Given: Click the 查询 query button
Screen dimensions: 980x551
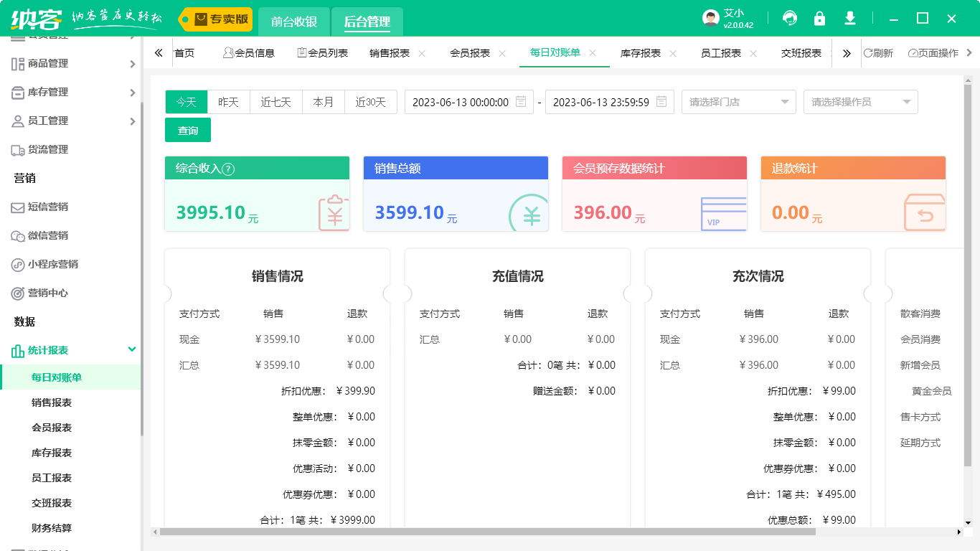Looking at the screenshot, I should 187,130.
